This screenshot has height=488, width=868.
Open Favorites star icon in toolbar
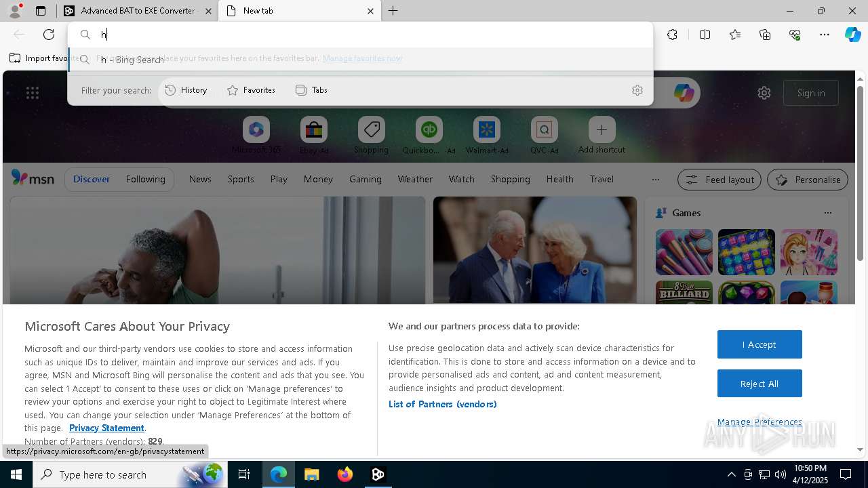point(735,35)
